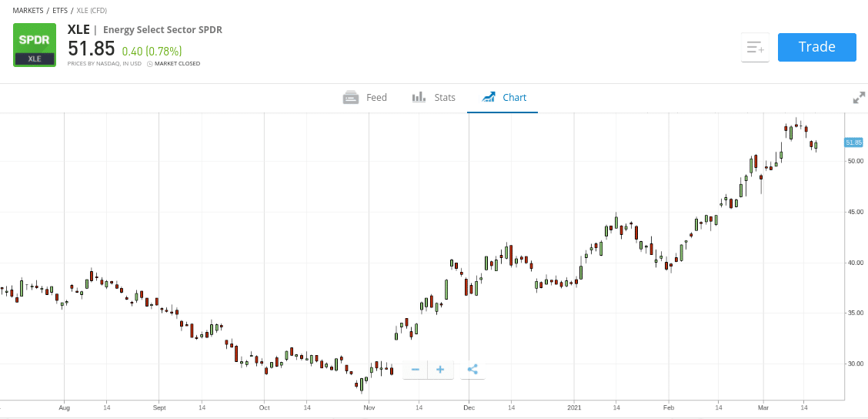Click the 35.00 price axis label
The height and width of the screenshot is (419, 868).
click(x=855, y=313)
